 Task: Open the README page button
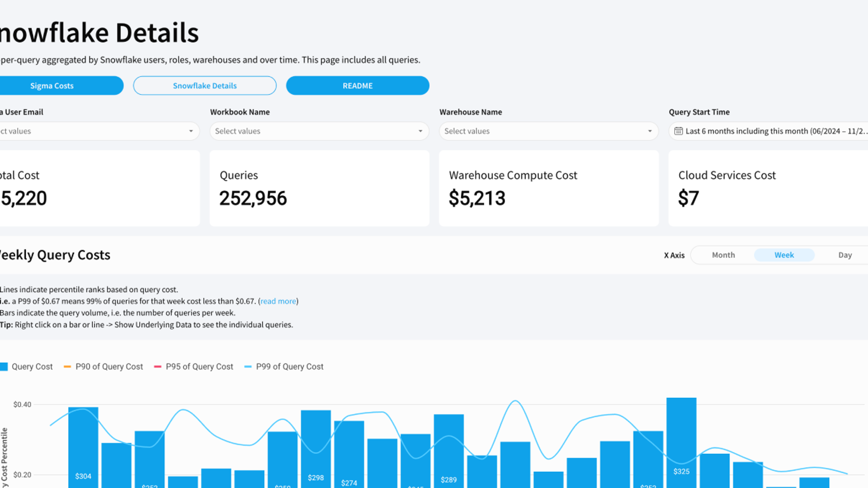(x=358, y=86)
